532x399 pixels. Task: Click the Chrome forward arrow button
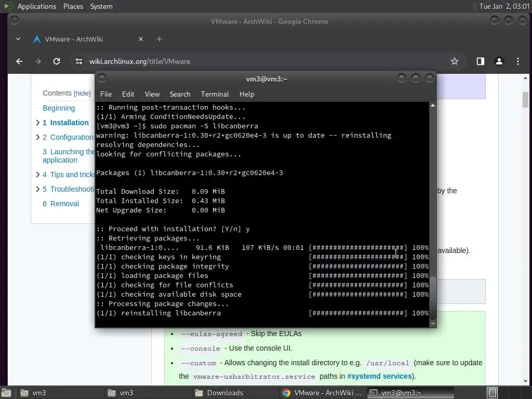(x=37, y=61)
